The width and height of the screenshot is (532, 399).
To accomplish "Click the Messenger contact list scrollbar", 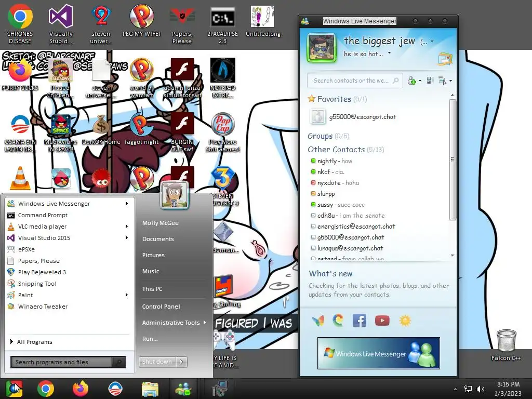I will (453, 159).
